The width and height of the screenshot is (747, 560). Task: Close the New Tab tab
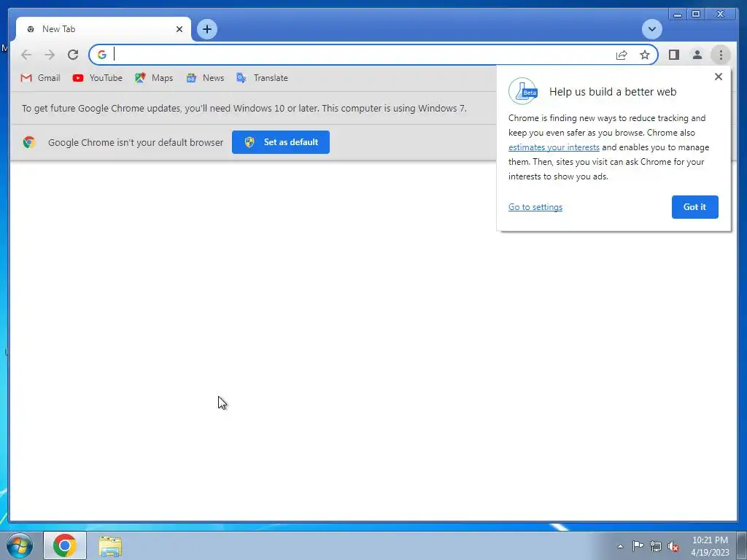point(179,29)
